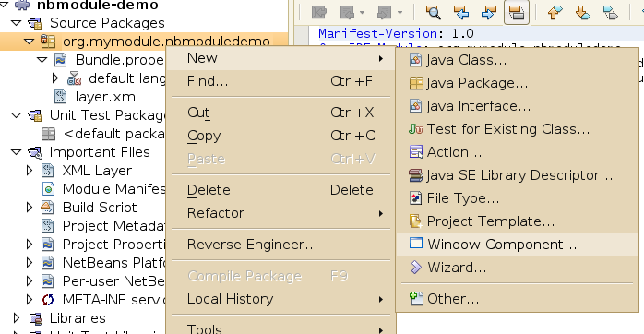644x334 pixels.
Task: Expand the Libraries node
Action: 16,318
